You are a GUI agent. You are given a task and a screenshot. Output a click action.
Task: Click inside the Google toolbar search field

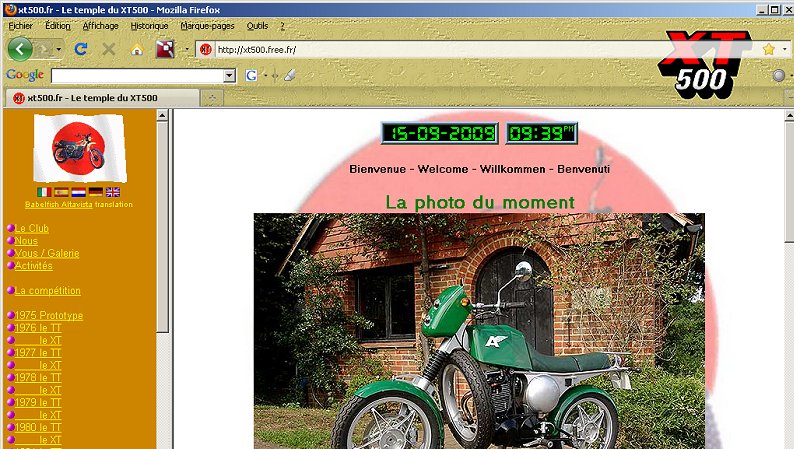coord(137,75)
